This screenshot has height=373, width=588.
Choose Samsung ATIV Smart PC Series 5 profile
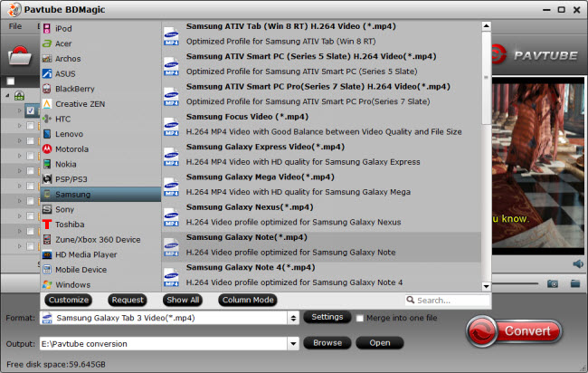point(321,63)
